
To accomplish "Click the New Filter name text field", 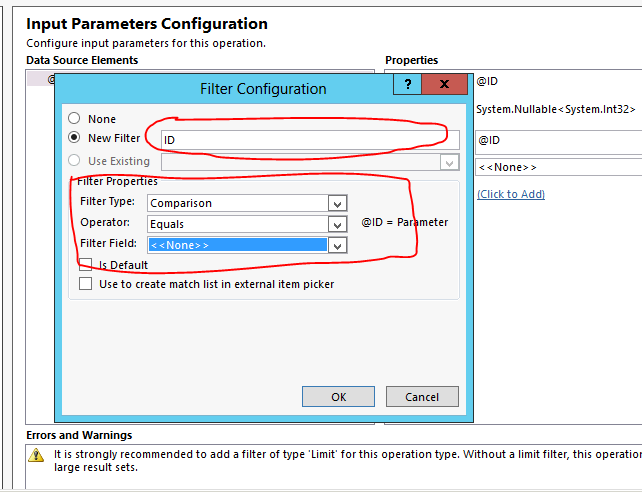I will (x=310, y=140).
